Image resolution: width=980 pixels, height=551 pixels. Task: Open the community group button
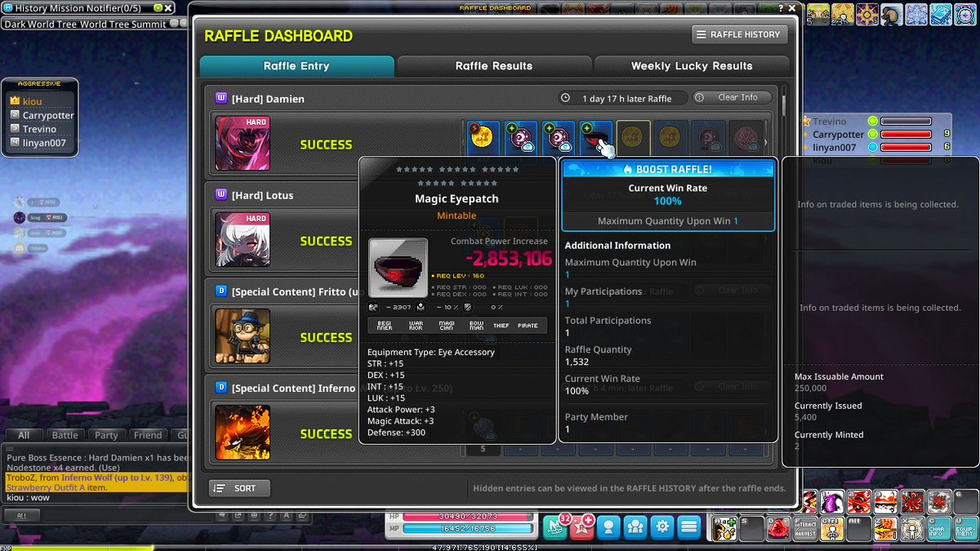[635, 527]
